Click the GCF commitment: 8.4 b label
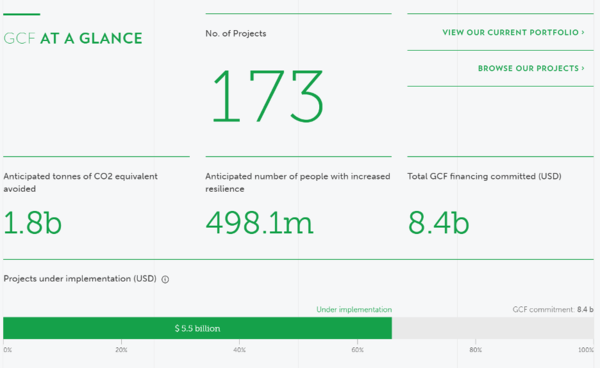 (553, 309)
